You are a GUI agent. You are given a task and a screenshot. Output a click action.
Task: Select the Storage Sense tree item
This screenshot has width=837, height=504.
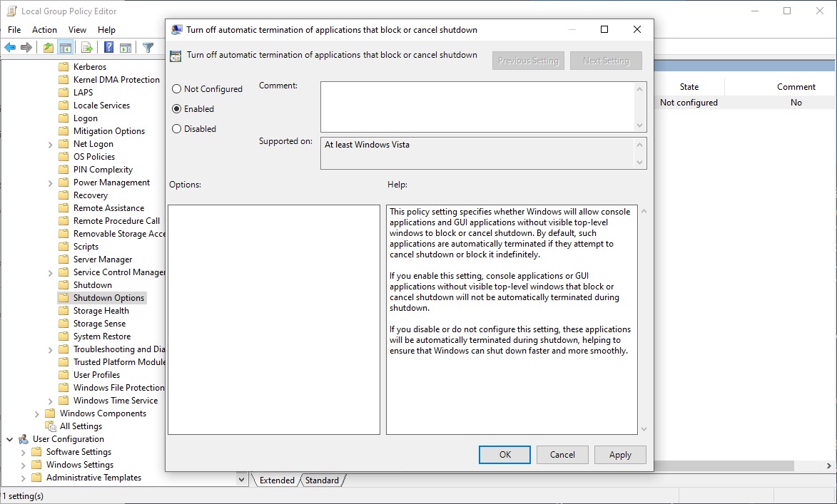99,324
